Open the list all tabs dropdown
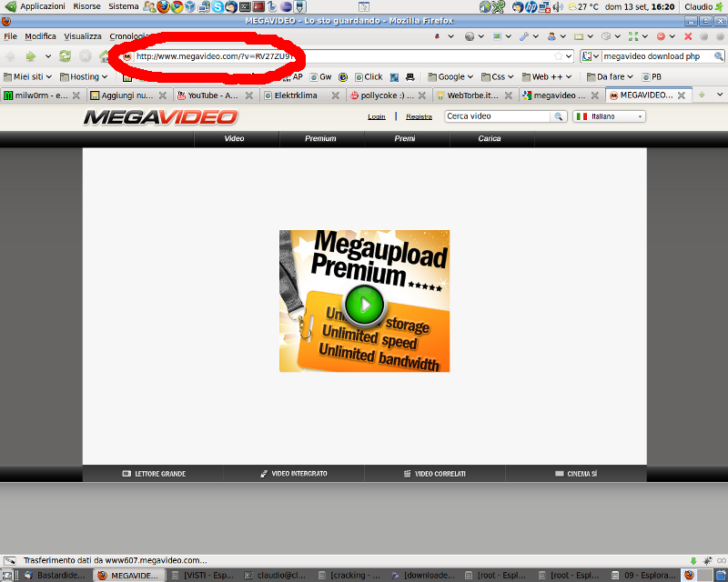The width and height of the screenshot is (728, 582). [x=720, y=95]
